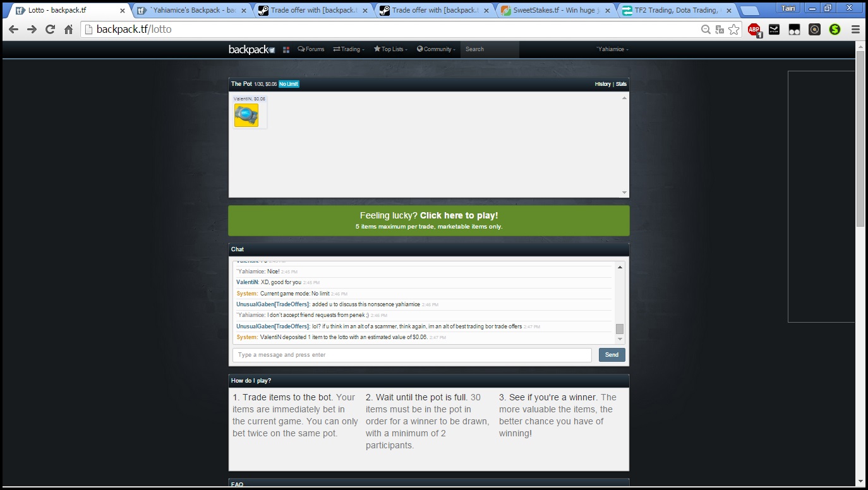Bookmark this page with the star icon
The height and width of the screenshot is (490, 868).
[733, 29]
